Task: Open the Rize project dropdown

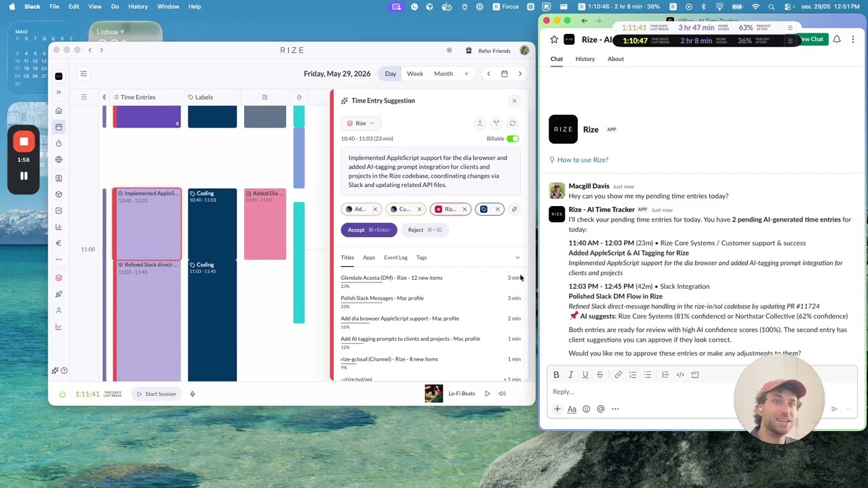Action: 361,123
